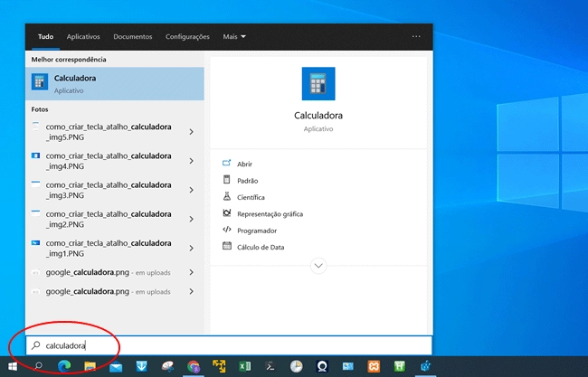The width and height of the screenshot is (588, 377).
Task: Expand arrow for google_calculadora.png first result
Action: 191,272
